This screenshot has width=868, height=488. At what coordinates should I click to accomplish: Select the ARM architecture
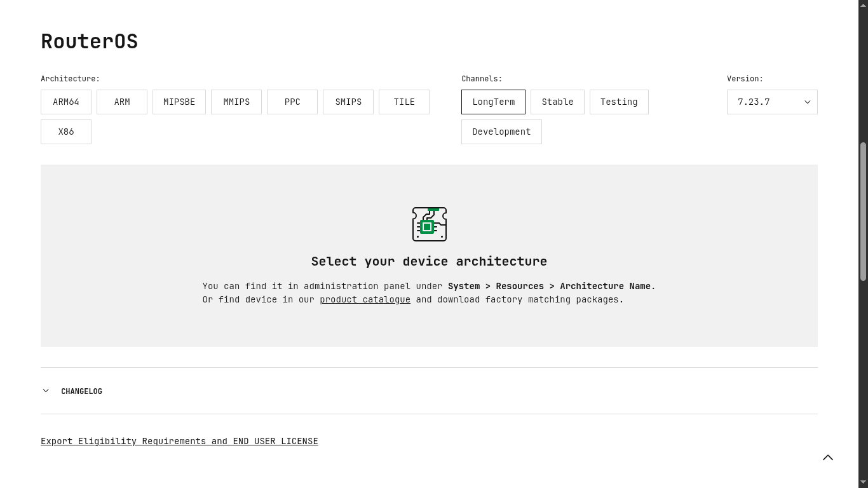tap(122, 102)
